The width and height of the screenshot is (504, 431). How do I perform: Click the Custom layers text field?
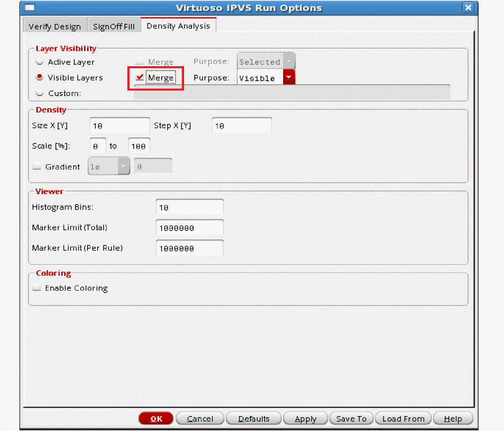tap(292, 93)
